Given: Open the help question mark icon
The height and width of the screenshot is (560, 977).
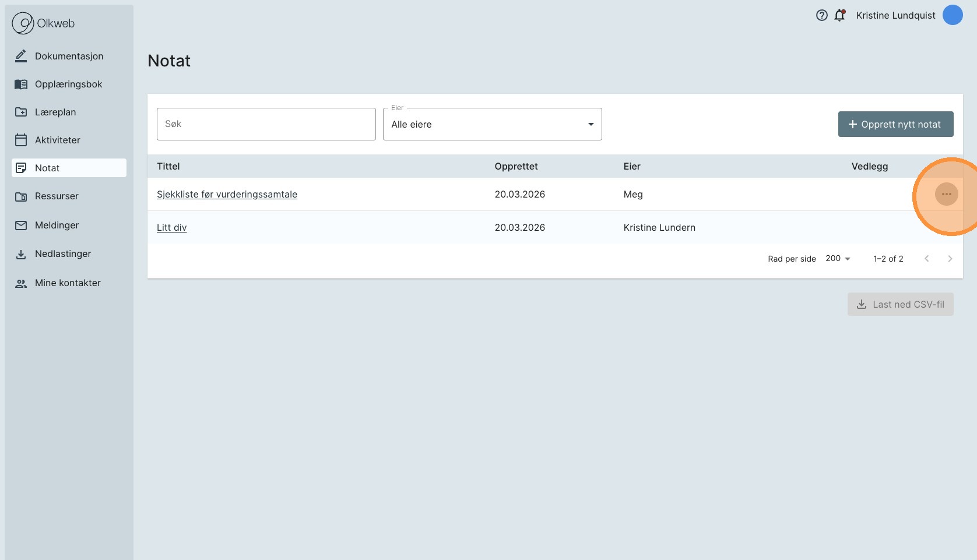Looking at the screenshot, I should 821,16.
